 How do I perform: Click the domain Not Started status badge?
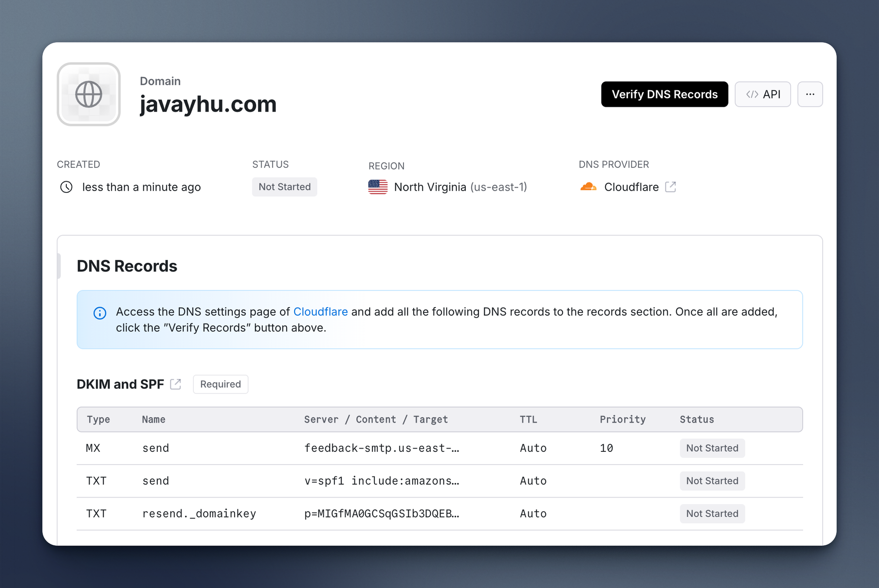pos(284,187)
